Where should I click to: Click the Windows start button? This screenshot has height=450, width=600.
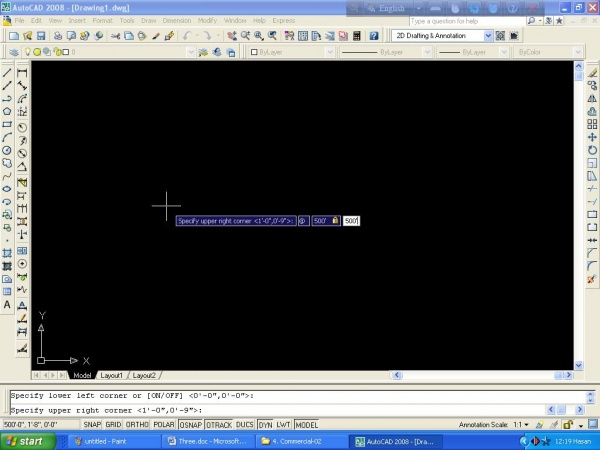28,441
